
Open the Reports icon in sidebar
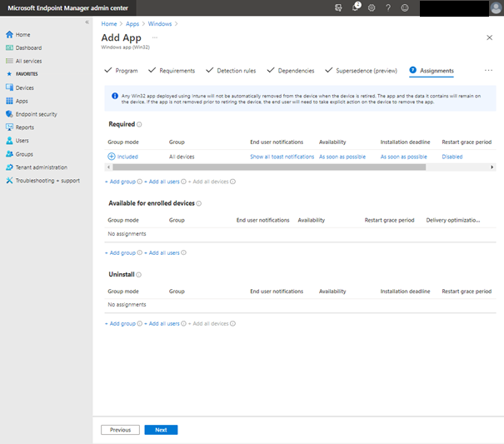[9, 127]
